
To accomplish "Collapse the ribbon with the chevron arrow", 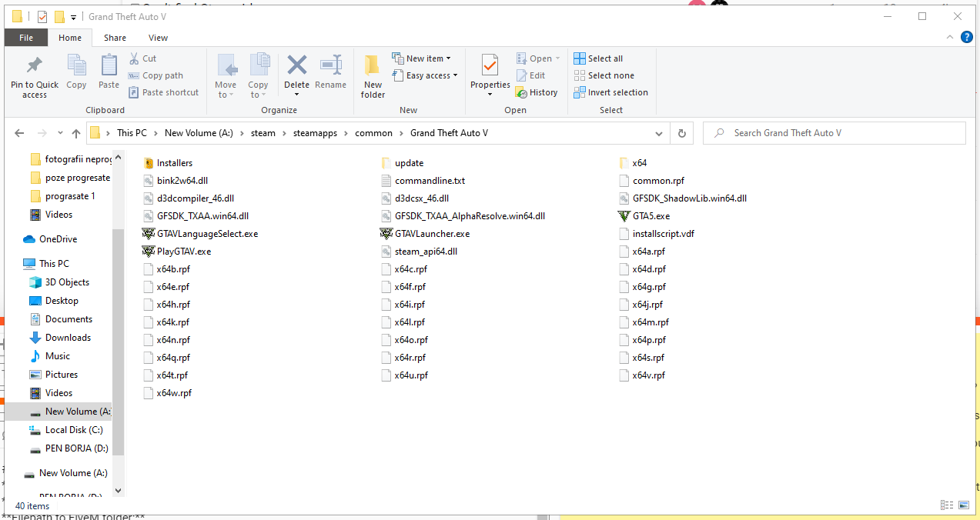I will (950, 38).
